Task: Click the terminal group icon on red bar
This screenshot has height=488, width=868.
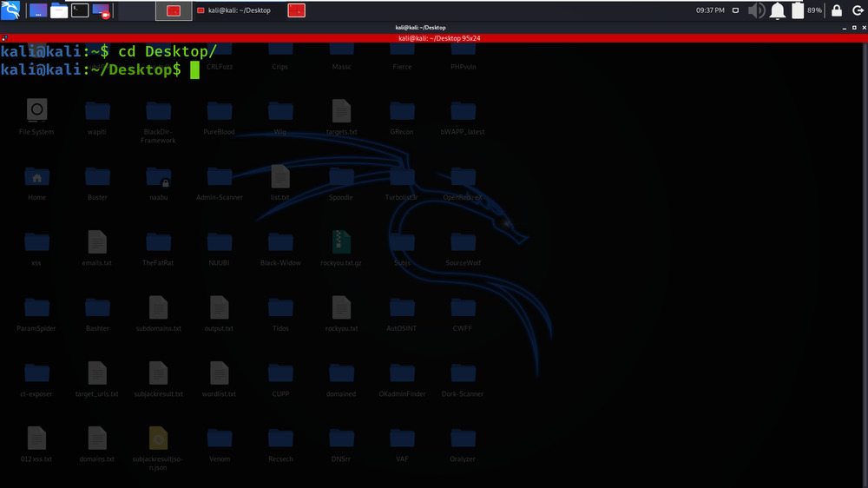Action: 4,38
